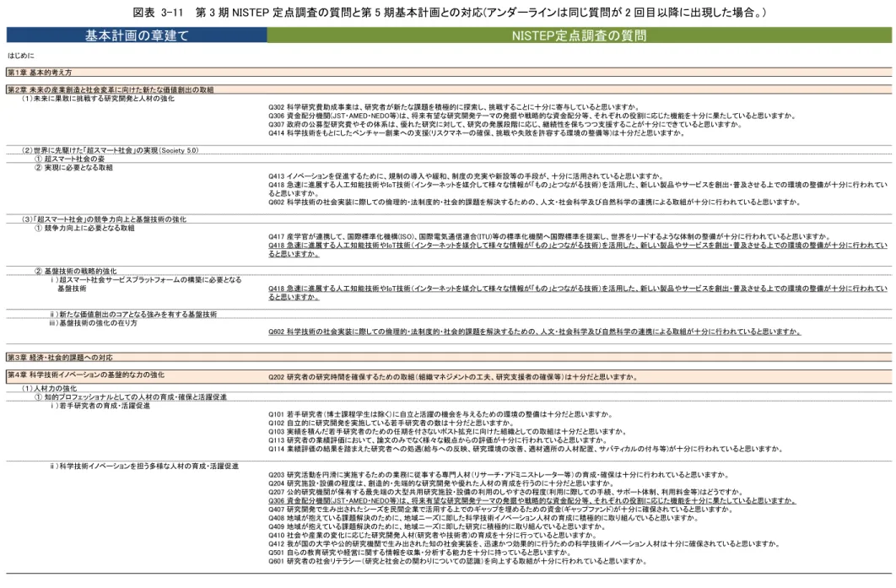Click '(2)世界に先駆けた「超スマート社会」の実現' row
The image size is (896, 588).
tap(111, 150)
